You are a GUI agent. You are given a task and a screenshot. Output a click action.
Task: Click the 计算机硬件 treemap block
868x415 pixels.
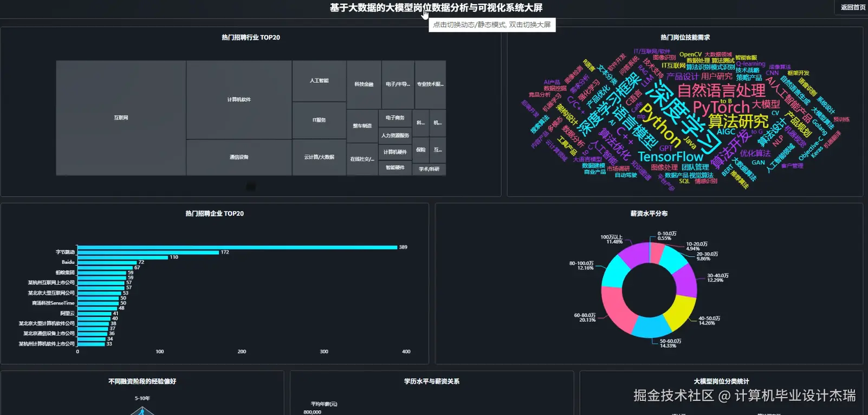click(395, 152)
